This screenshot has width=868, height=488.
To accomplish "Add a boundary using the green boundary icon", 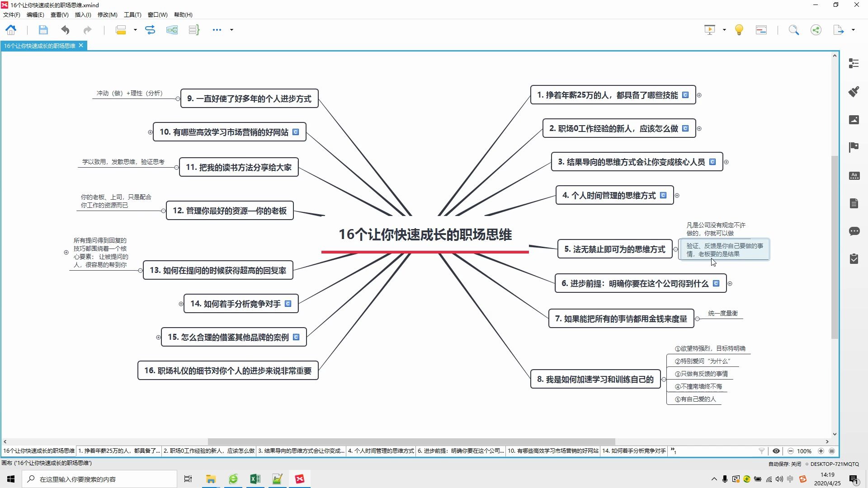I will point(172,30).
